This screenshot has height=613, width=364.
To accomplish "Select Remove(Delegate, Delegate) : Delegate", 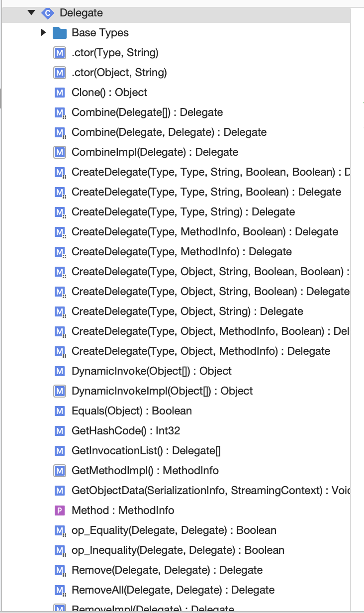I will point(167,570).
